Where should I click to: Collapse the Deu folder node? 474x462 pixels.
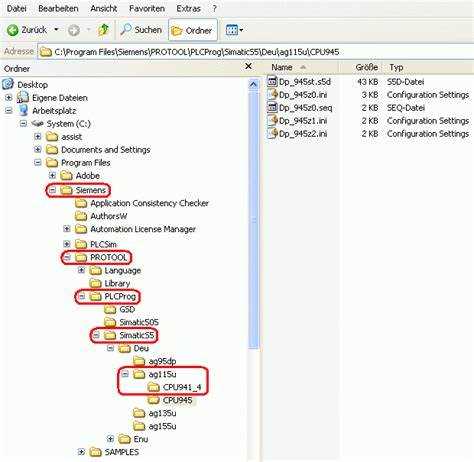(x=110, y=348)
